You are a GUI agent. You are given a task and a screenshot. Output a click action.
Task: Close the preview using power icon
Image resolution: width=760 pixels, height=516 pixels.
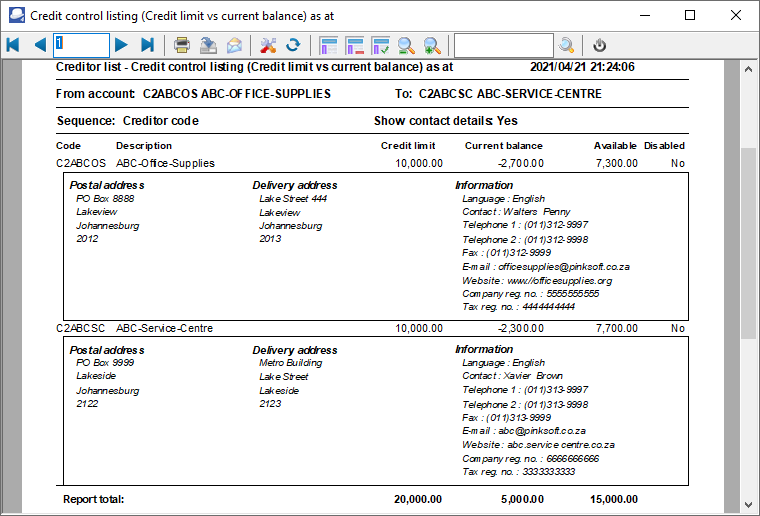click(x=599, y=45)
